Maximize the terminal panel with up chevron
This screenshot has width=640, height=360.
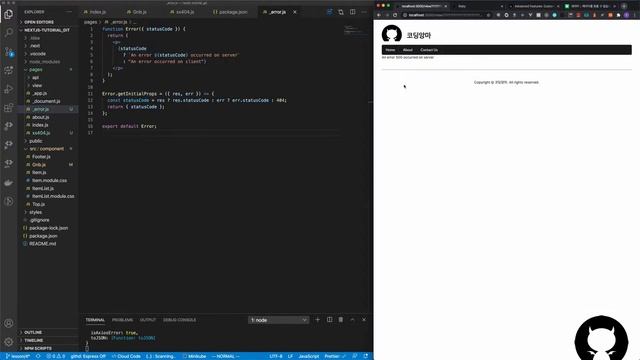(x=352, y=320)
